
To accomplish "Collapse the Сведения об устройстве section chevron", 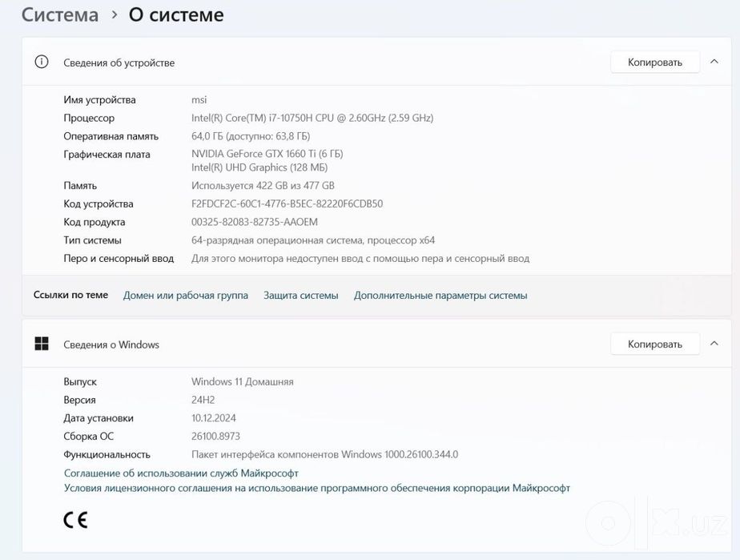I will 714,62.
